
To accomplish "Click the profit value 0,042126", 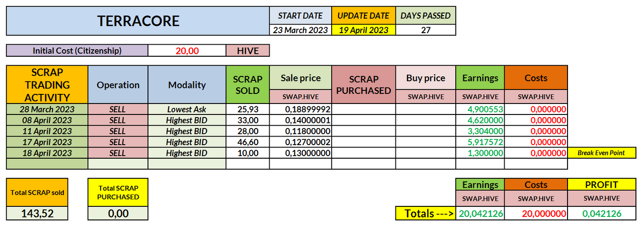I will (x=601, y=213).
